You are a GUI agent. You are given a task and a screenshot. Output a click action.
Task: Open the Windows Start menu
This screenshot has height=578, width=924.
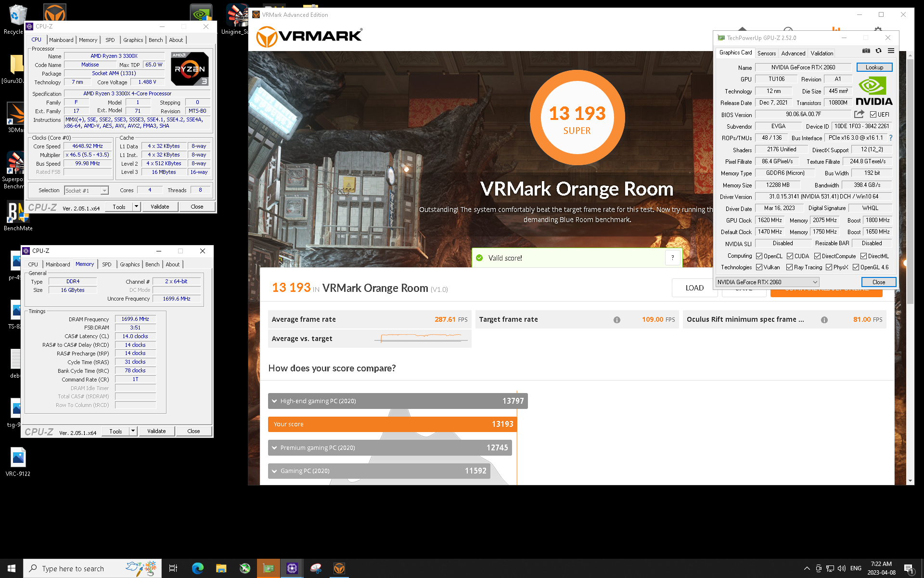[x=12, y=568]
